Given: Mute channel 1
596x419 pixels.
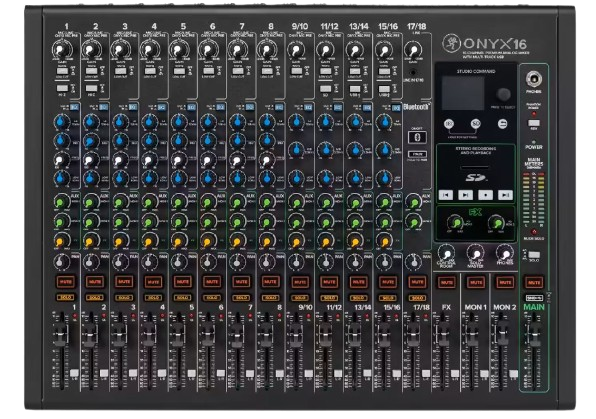Looking at the screenshot, I should click(x=66, y=282).
